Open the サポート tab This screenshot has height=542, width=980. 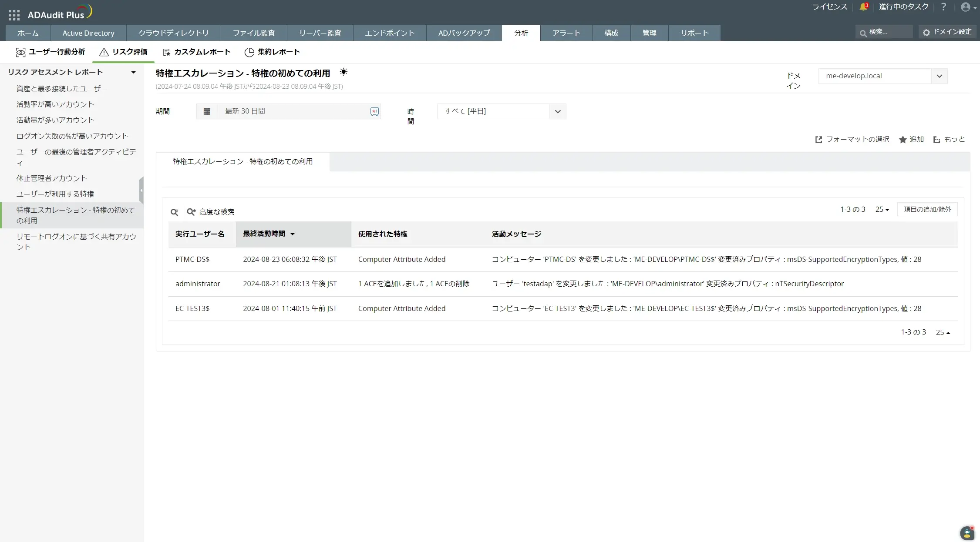[694, 33]
